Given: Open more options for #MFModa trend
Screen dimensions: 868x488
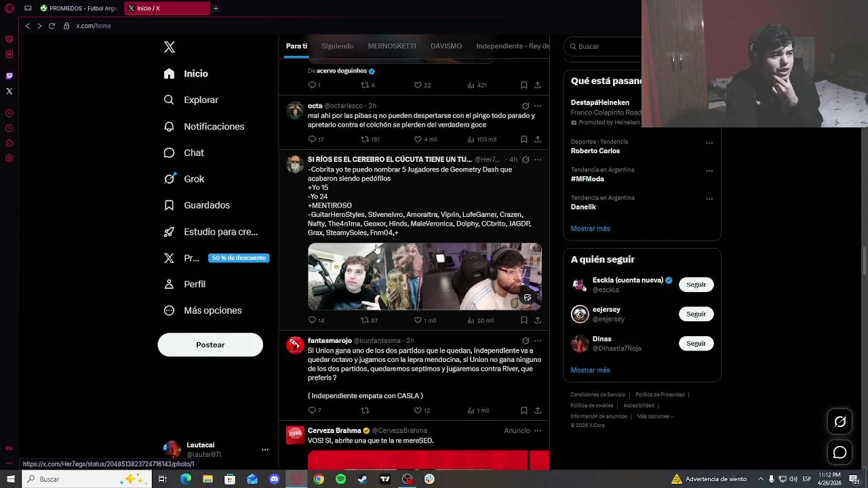Looking at the screenshot, I should point(709,171).
